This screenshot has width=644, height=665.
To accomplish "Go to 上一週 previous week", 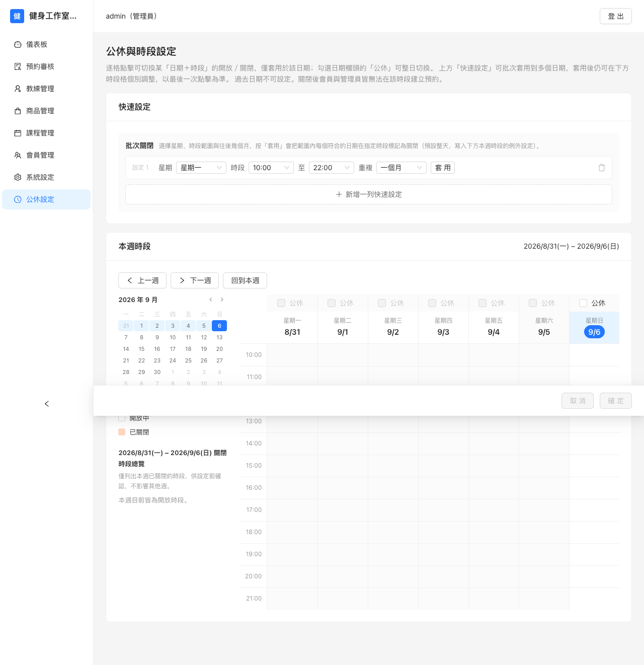I will click(x=142, y=280).
